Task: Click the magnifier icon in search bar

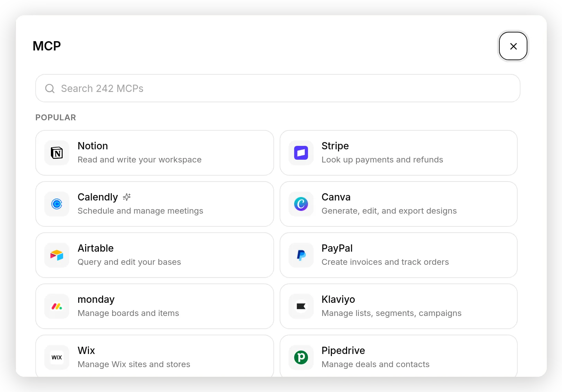Action: click(x=50, y=88)
